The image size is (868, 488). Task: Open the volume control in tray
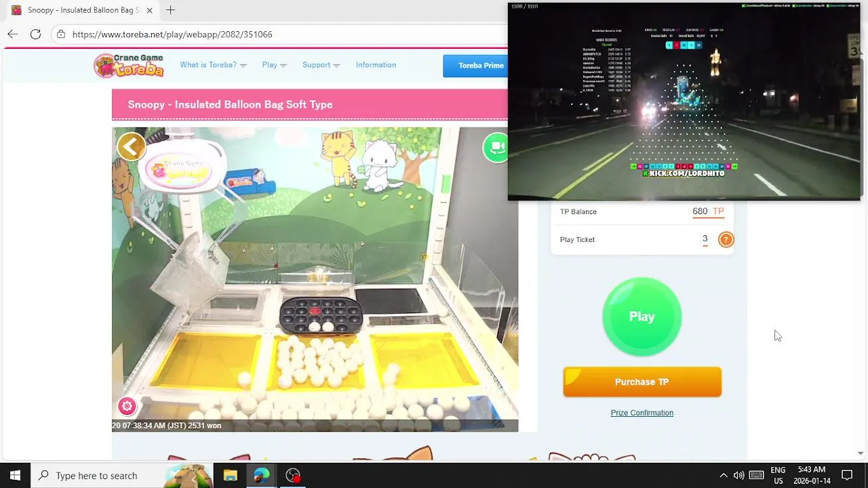[x=738, y=475]
